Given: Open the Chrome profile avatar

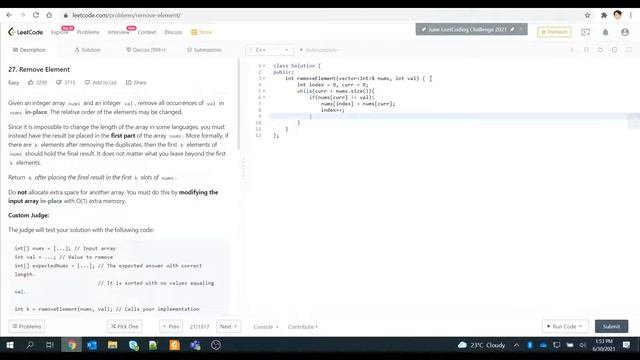Looking at the screenshot, I should click(x=617, y=15).
